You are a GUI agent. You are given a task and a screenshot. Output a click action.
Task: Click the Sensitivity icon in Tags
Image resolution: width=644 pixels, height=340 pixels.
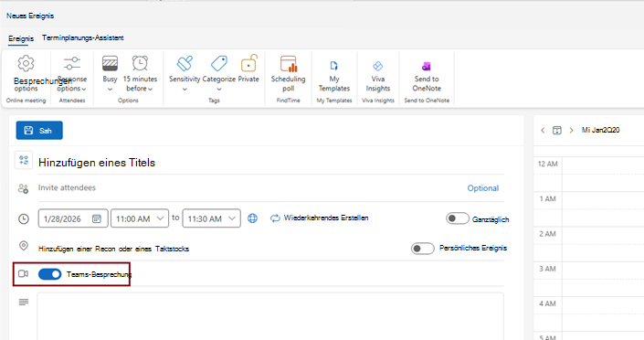coord(185,63)
